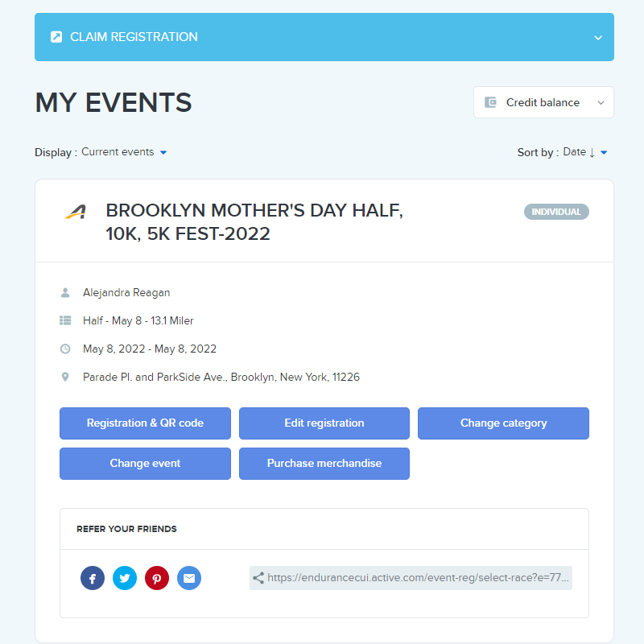Click the referral URL field
Screen dimensions: 644x644
coord(411,578)
